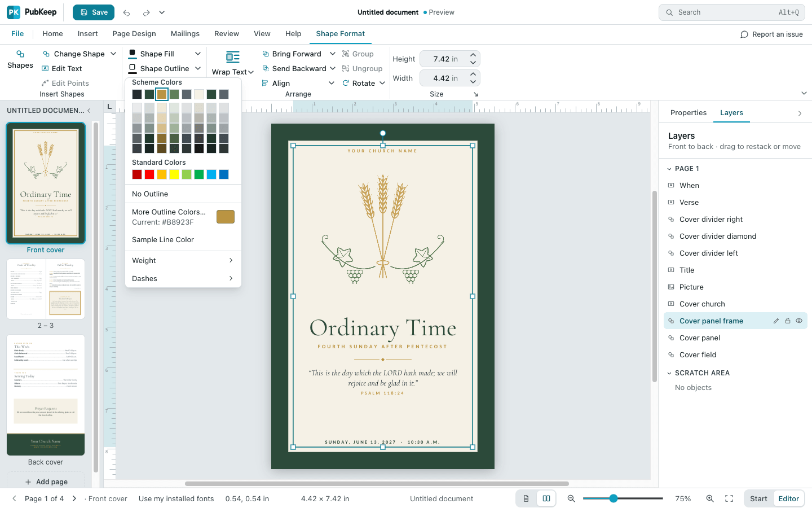Switch to the Properties panel tab

(689, 113)
